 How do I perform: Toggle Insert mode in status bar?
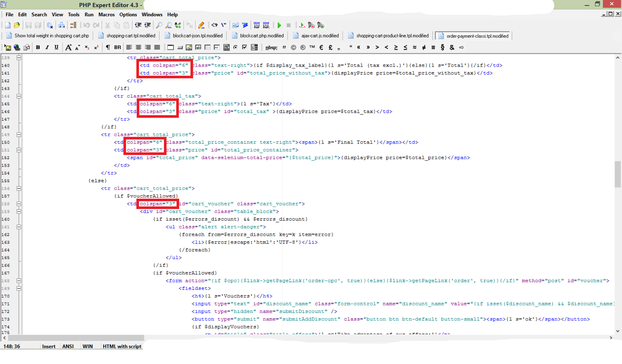click(49, 346)
